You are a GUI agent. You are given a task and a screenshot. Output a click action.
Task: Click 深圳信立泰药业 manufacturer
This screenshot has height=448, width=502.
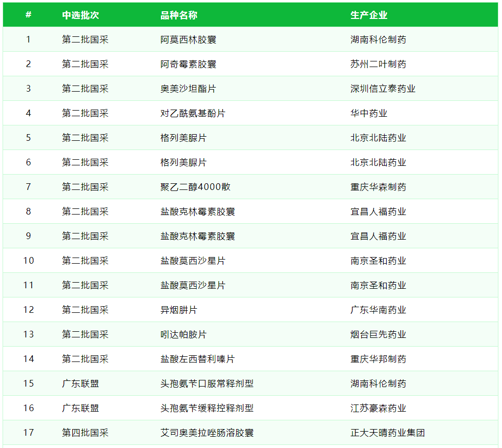click(x=383, y=89)
